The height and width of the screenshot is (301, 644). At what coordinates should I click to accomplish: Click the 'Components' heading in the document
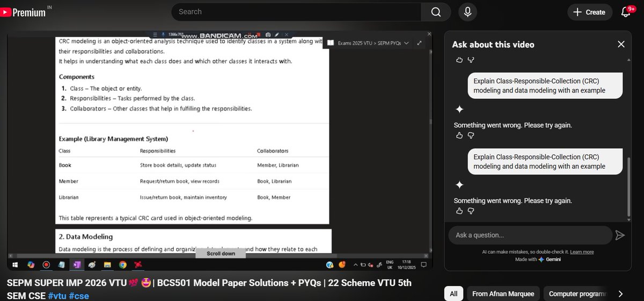[77, 77]
